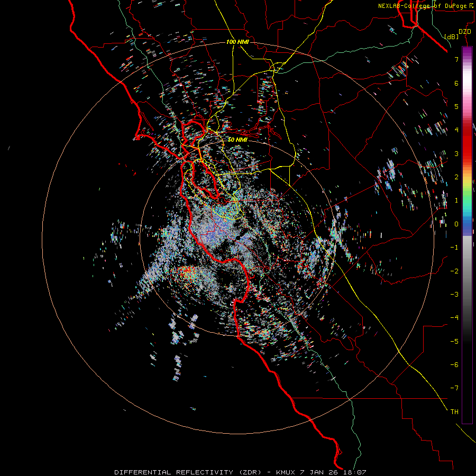Select the -3 value on the scale
The image size is (476, 476).
pyautogui.click(x=454, y=294)
